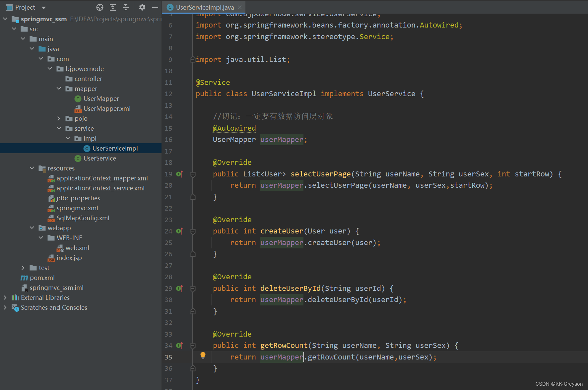Viewport: 588px width, 390px height.
Task: Collapse the src folder
Action: [x=14, y=29]
